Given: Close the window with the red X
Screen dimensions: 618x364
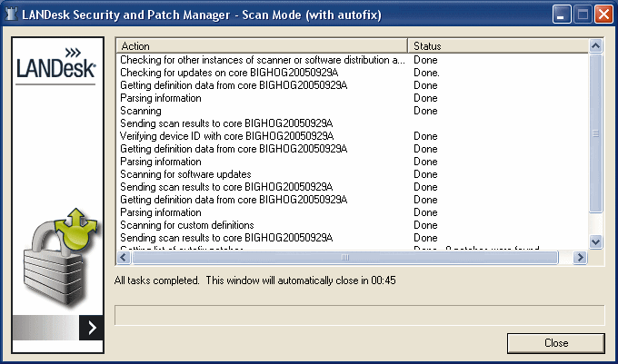Looking at the screenshot, I should [603, 15].
